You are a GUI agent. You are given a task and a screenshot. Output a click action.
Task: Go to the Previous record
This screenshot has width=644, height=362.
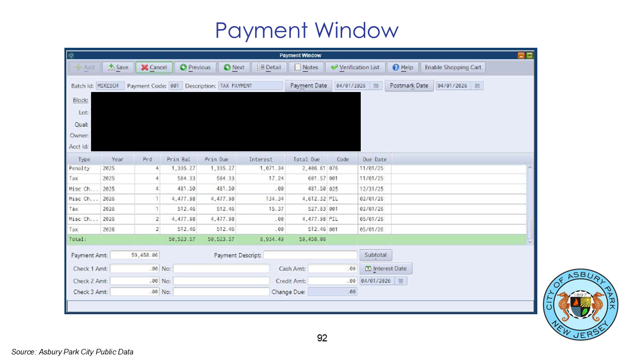click(x=195, y=67)
